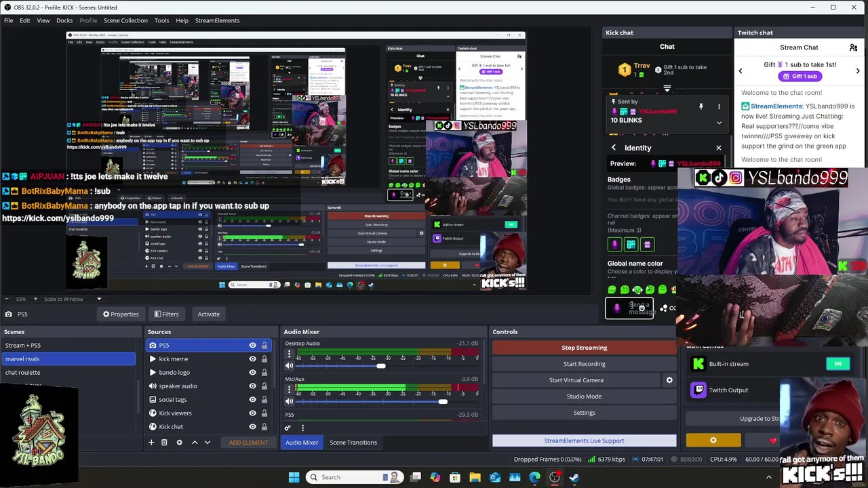868x488 pixels.
Task: Go back from the Identity panel
Action: coord(614,148)
